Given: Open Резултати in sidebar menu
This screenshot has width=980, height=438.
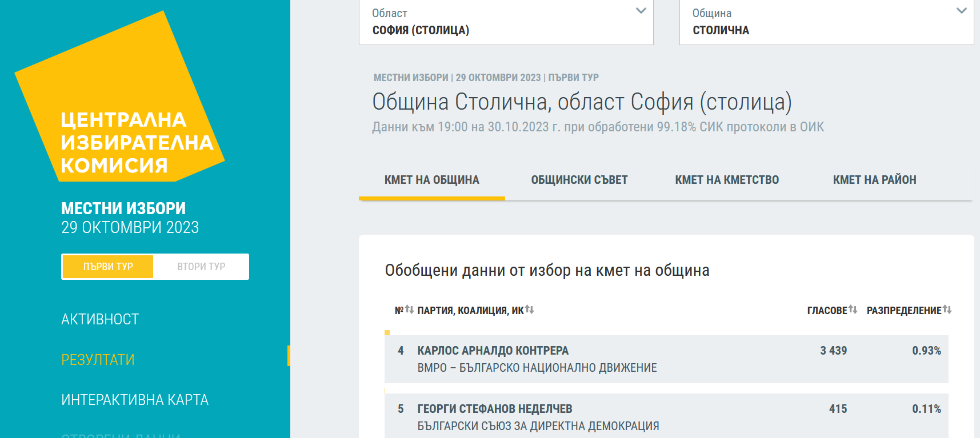Looking at the screenshot, I should click(x=98, y=360).
